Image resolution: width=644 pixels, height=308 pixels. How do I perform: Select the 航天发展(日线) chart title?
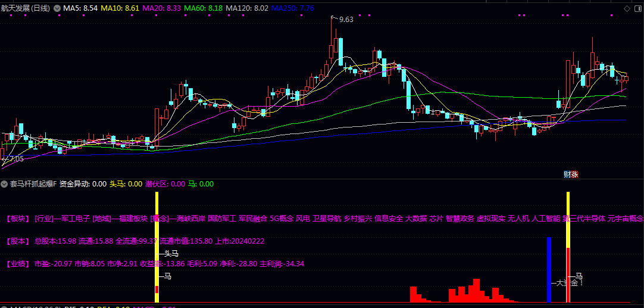click(26, 8)
